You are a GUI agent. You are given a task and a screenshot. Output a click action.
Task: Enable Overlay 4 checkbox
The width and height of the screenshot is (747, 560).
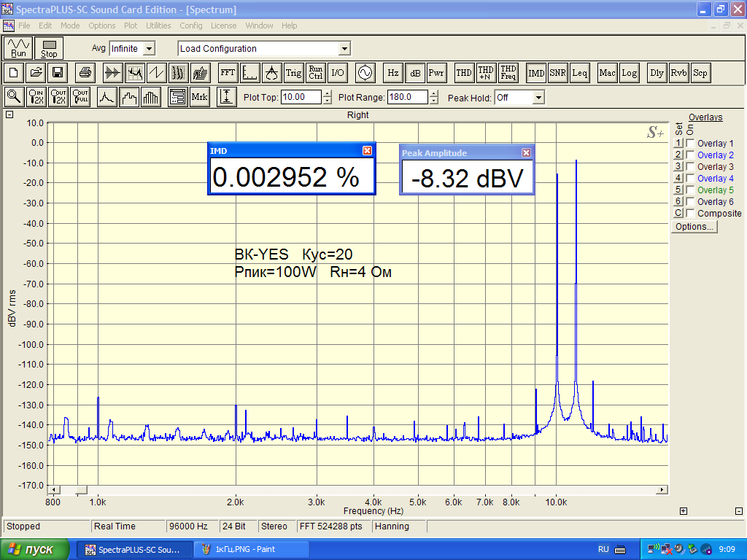point(690,178)
